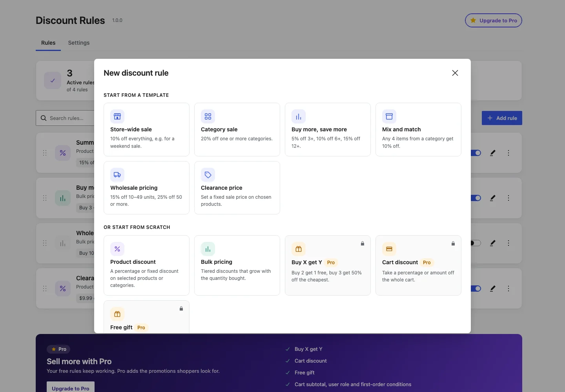The height and width of the screenshot is (392, 565).
Task: Enable the disabled third rule switch
Action: [476, 243]
